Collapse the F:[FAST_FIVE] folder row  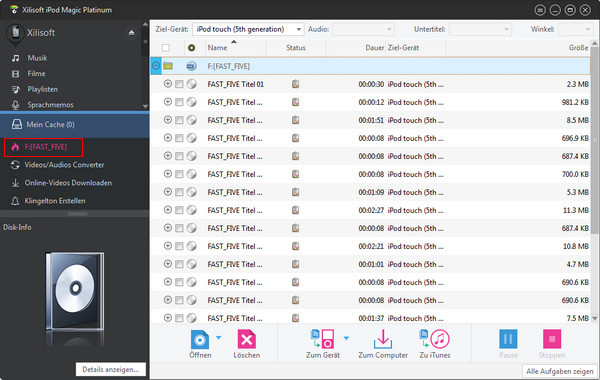[156, 66]
